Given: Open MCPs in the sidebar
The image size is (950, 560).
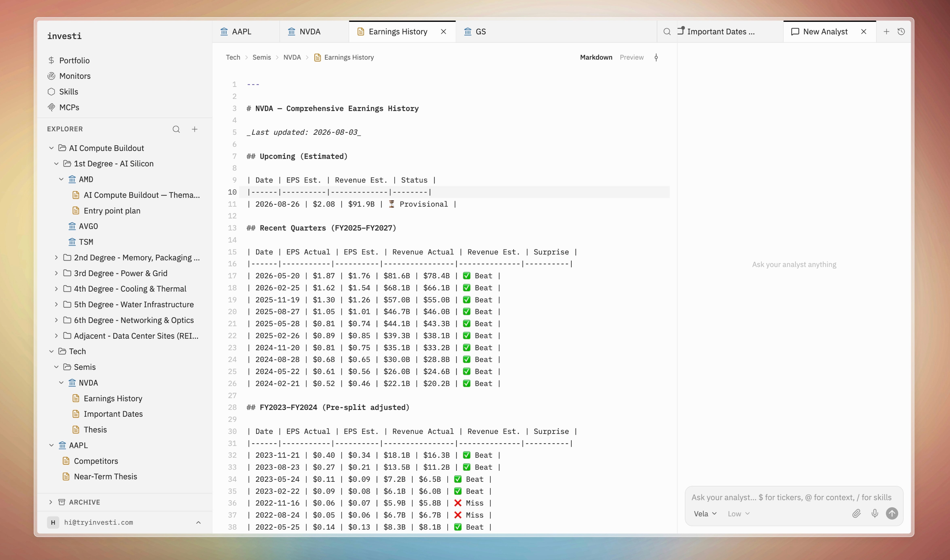Looking at the screenshot, I should point(64,107).
